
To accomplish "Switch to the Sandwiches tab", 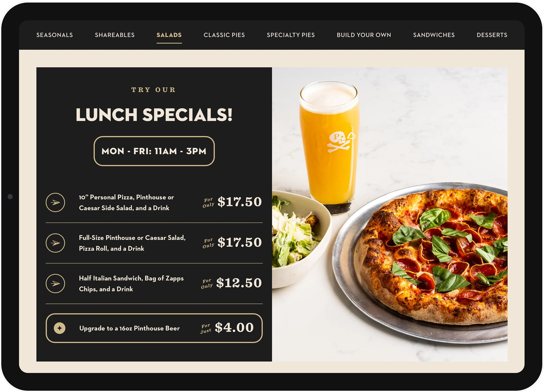I will click(434, 35).
